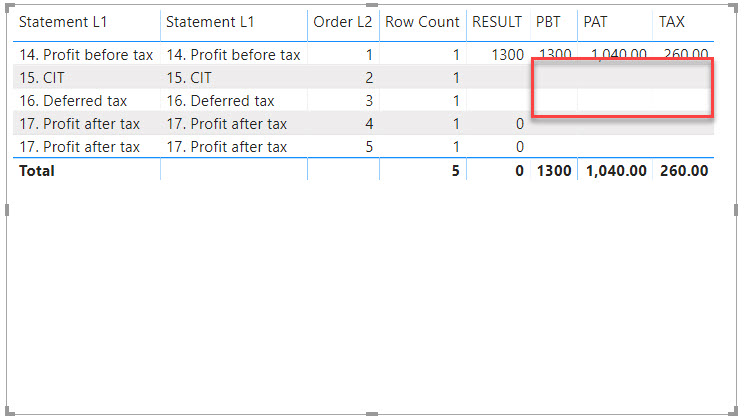744x420 pixels.
Task: Click the bottom-center resize handle of the visual
Action: [x=372, y=414]
